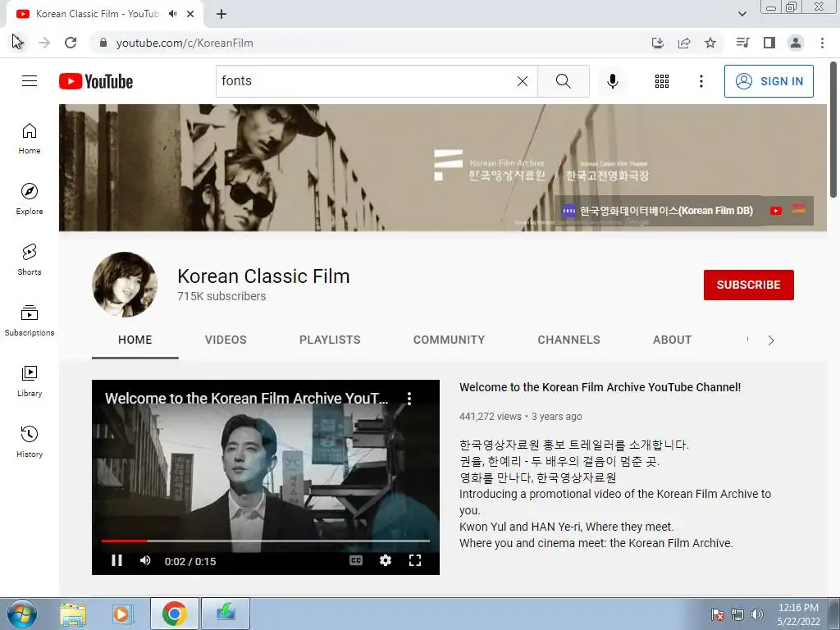
Task: Bookmark this page with star
Action: 710,43
